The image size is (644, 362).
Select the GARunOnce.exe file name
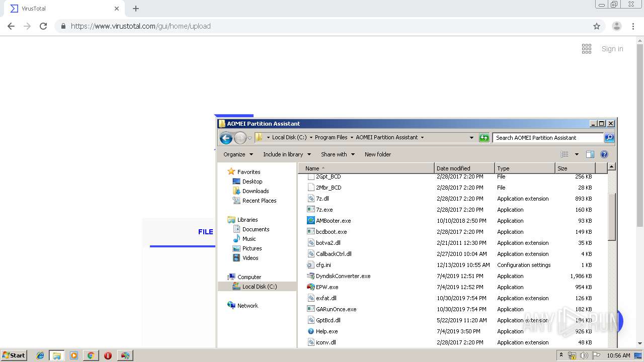[x=336, y=309]
